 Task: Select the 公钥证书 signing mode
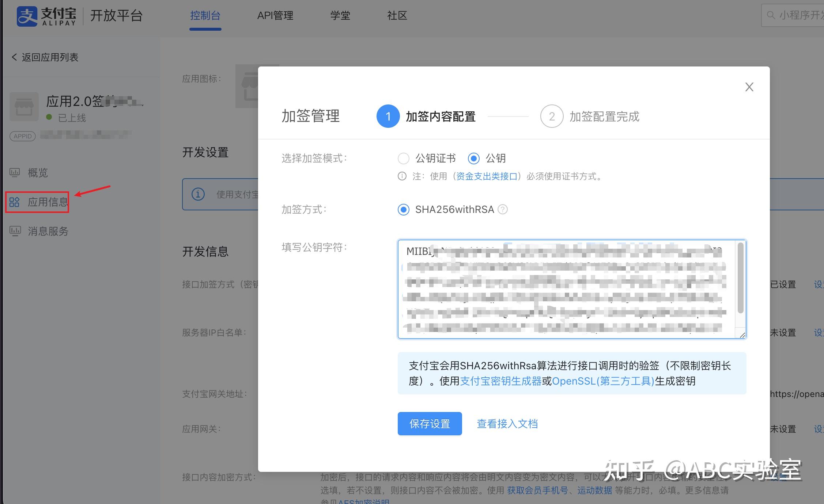tap(403, 159)
